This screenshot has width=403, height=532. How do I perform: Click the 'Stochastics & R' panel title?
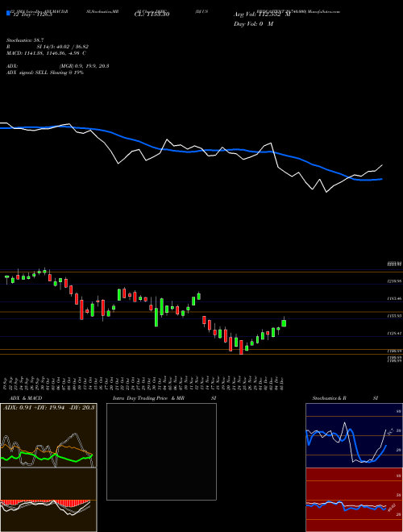[x=329, y=398]
